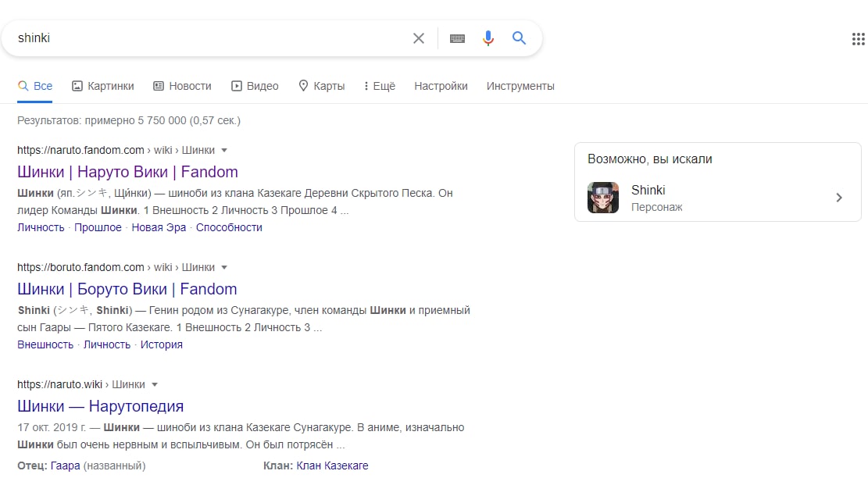Open История sitelink
The image size is (868, 478).
point(161,344)
